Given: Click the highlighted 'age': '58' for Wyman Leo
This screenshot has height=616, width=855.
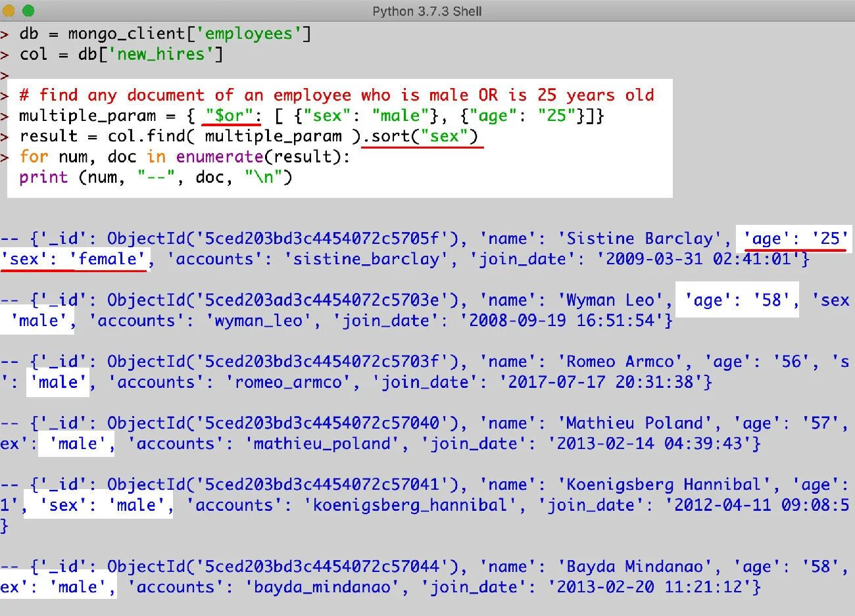Looking at the screenshot, I should [737, 300].
